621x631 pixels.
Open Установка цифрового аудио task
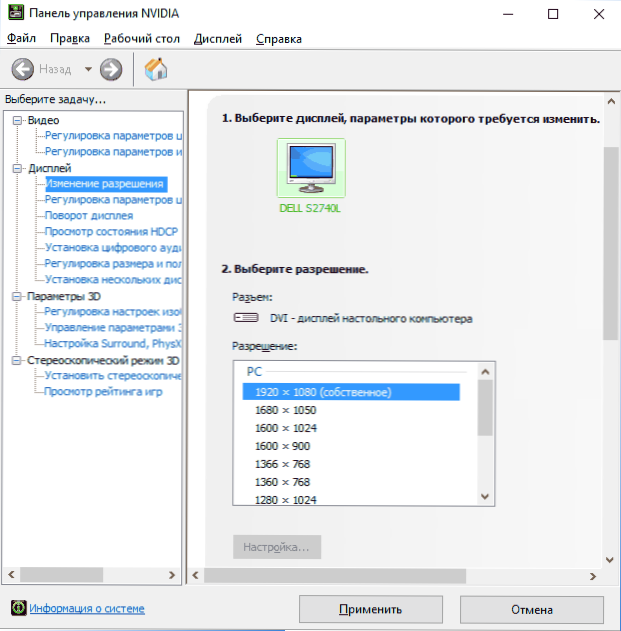point(113,247)
